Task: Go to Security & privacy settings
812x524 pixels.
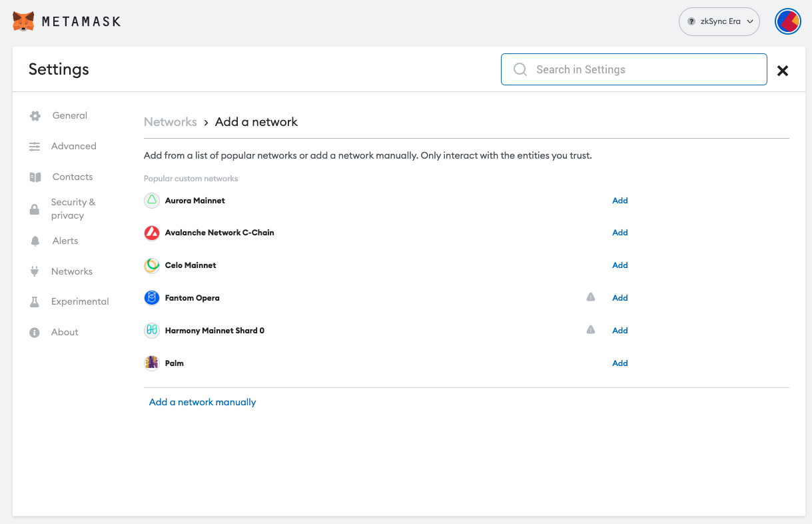Action: pos(73,209)
